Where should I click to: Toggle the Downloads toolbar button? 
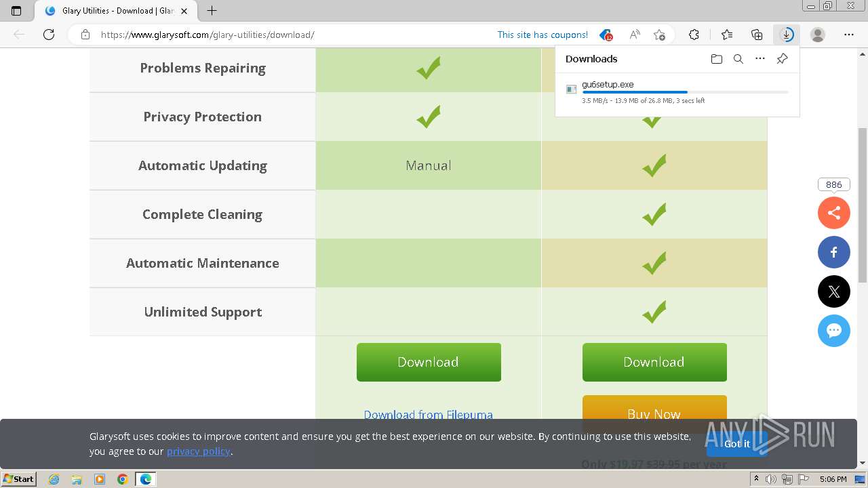pos(787,35)
